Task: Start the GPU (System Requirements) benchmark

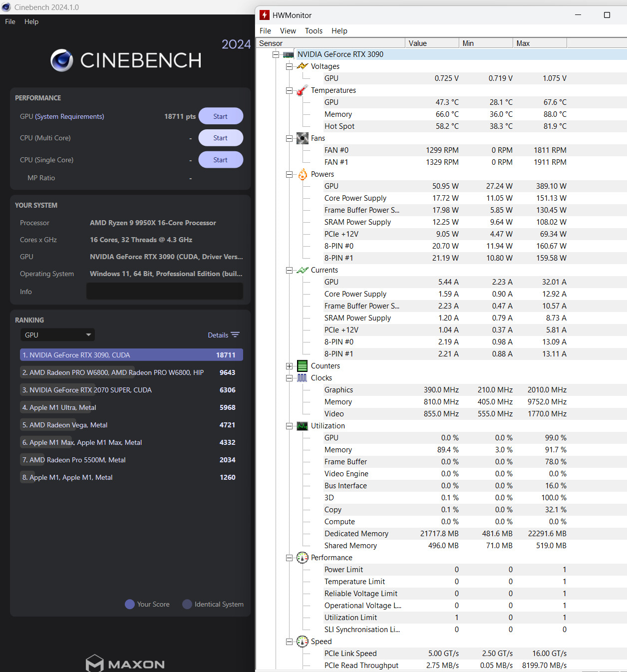Action: click(x=221, y=116)
